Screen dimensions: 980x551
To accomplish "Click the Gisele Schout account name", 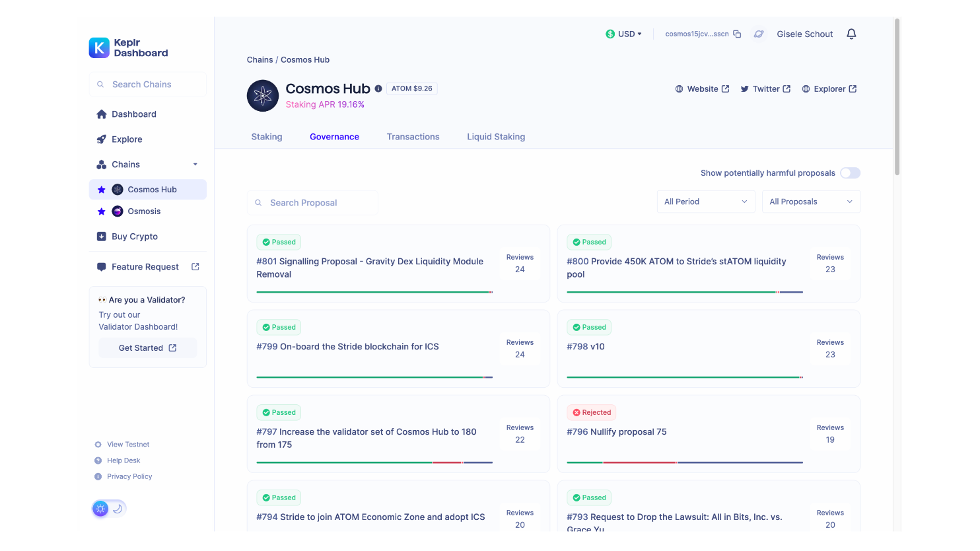I will [x=804, y=34].
